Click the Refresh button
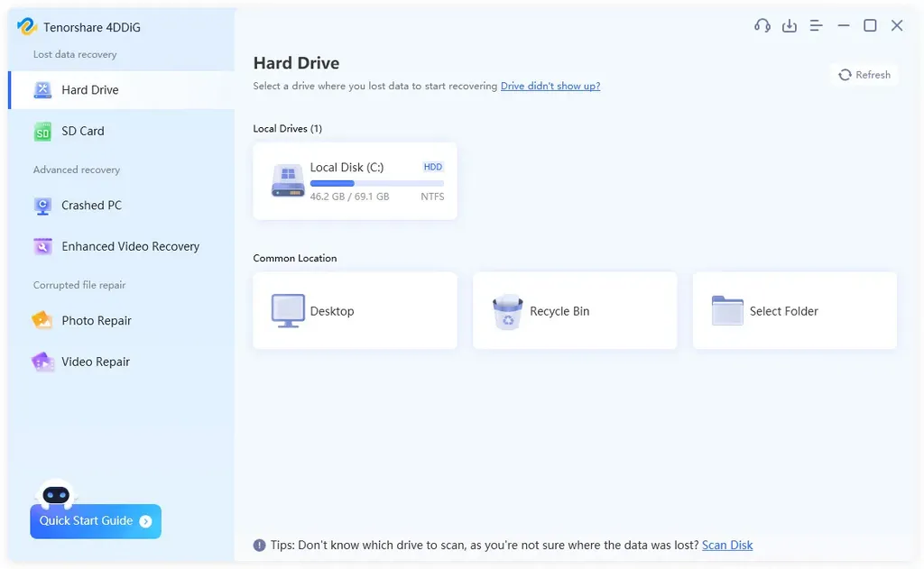 (864, 75)
